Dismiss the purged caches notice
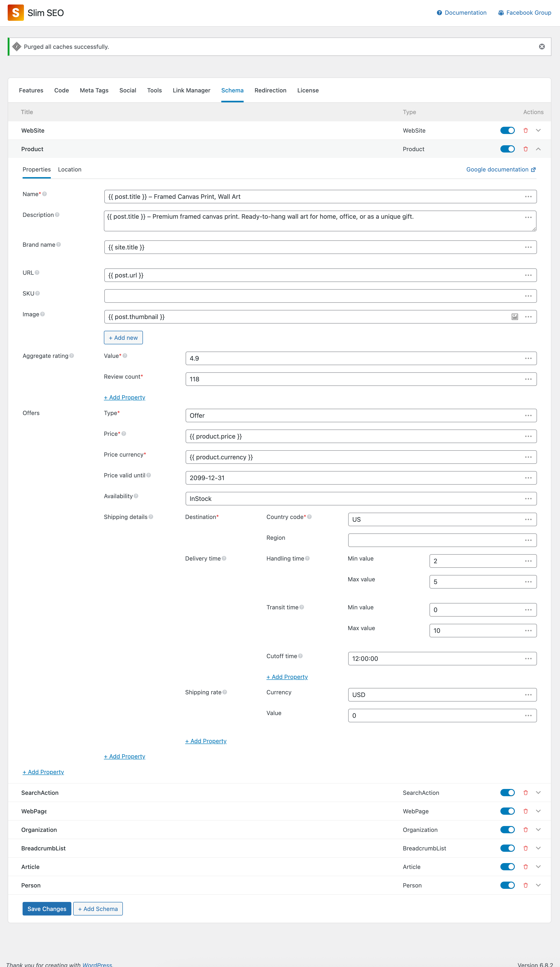 [x=541, y=47]
